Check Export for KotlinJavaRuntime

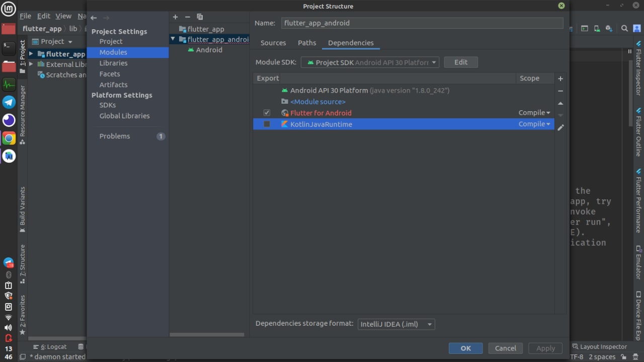(267, 124)
